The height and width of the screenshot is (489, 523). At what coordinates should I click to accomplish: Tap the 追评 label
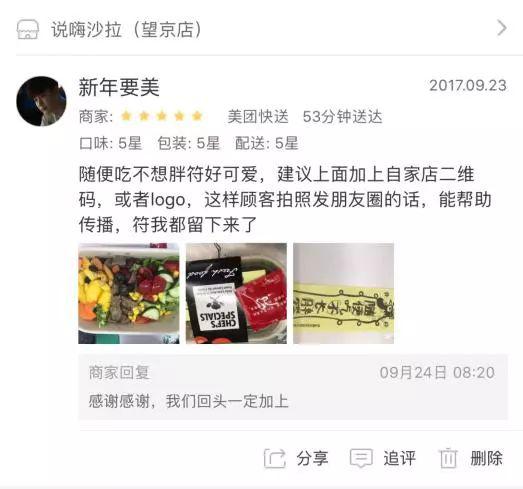tap(399, 458)
